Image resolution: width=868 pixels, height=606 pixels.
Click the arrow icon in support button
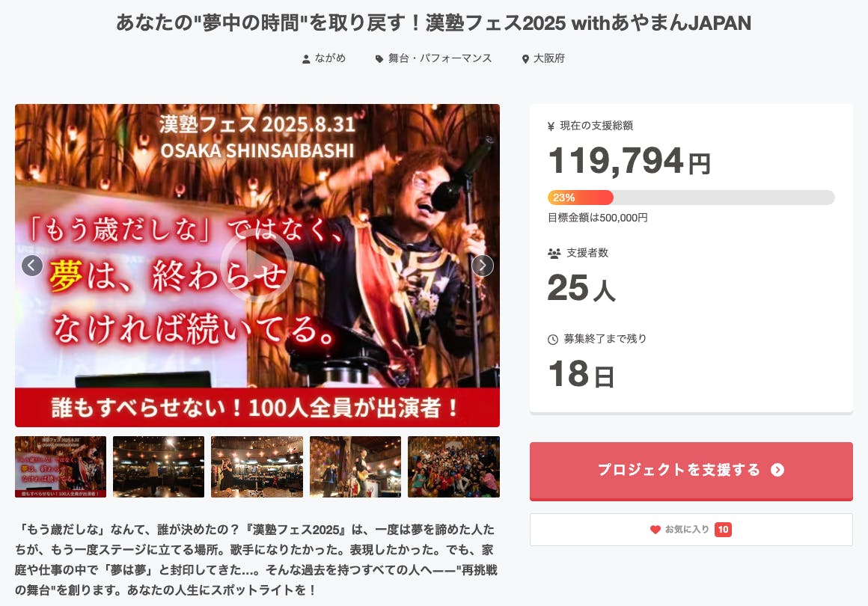777,470
